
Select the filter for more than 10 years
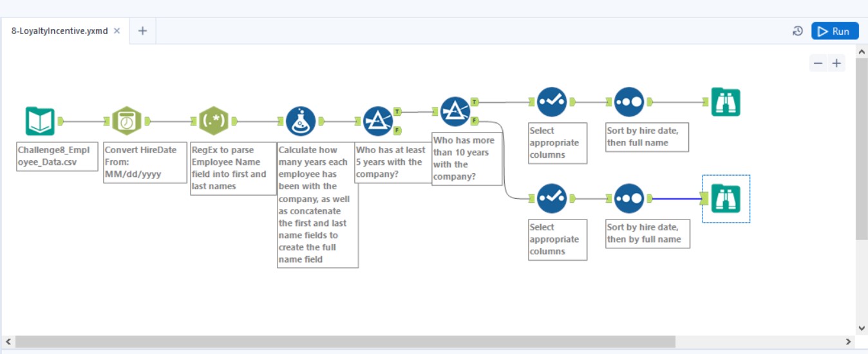click(455, 111)
